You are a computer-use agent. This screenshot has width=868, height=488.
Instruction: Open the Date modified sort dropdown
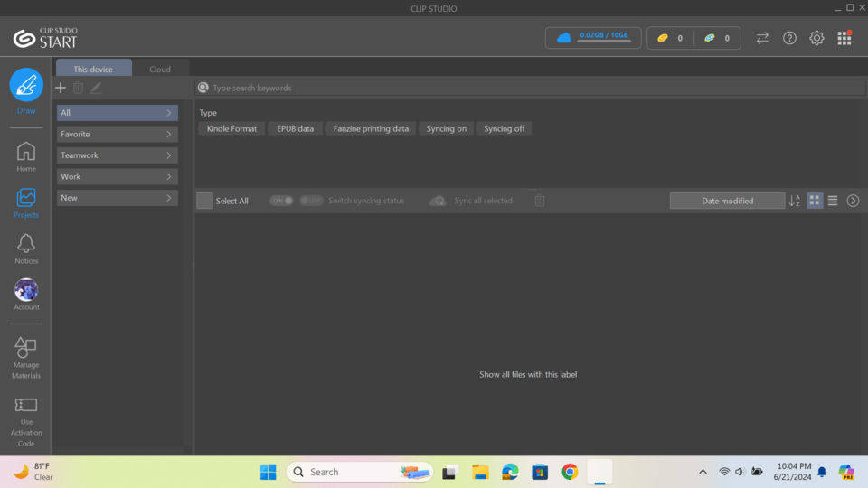coord(727,201)
